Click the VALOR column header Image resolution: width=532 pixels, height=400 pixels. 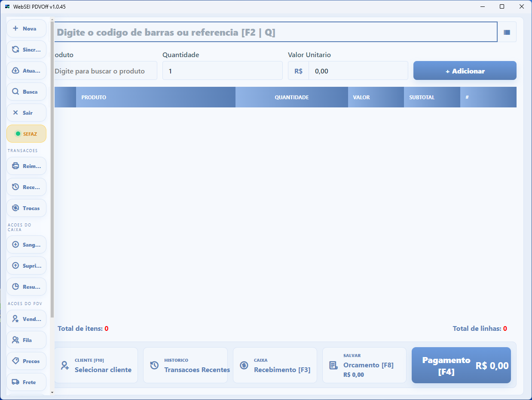(376, 97)
